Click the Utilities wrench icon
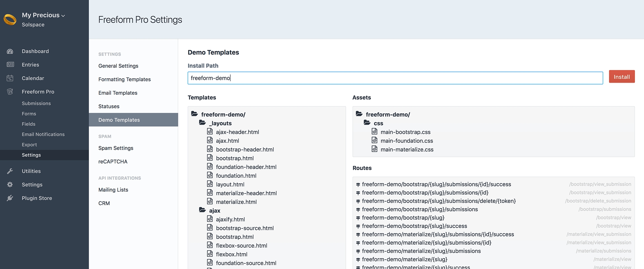 (10, 171)
